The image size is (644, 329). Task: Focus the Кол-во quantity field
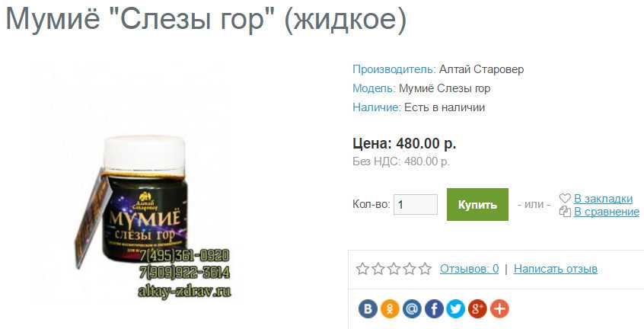(x=416, y=205)
